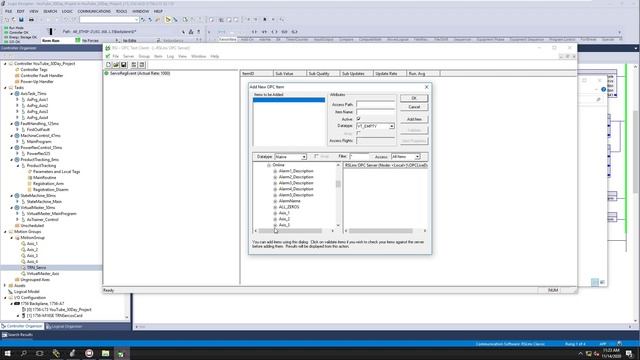Click OK in Add New OPC Item dialog

pos(414,98)
